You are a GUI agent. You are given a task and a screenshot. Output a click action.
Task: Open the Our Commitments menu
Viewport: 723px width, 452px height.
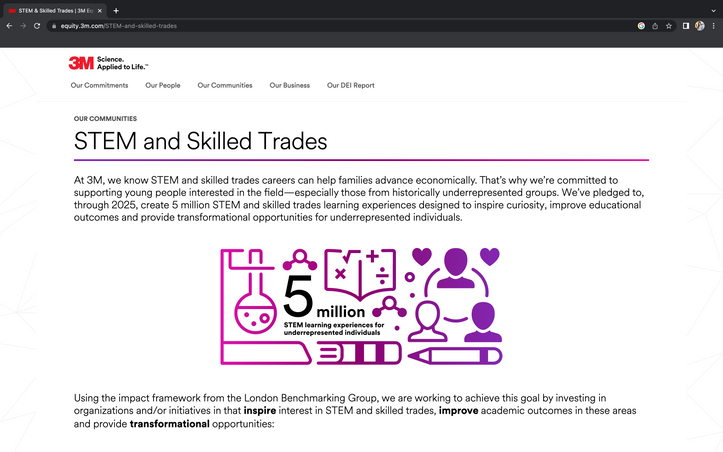click(99, 85)
